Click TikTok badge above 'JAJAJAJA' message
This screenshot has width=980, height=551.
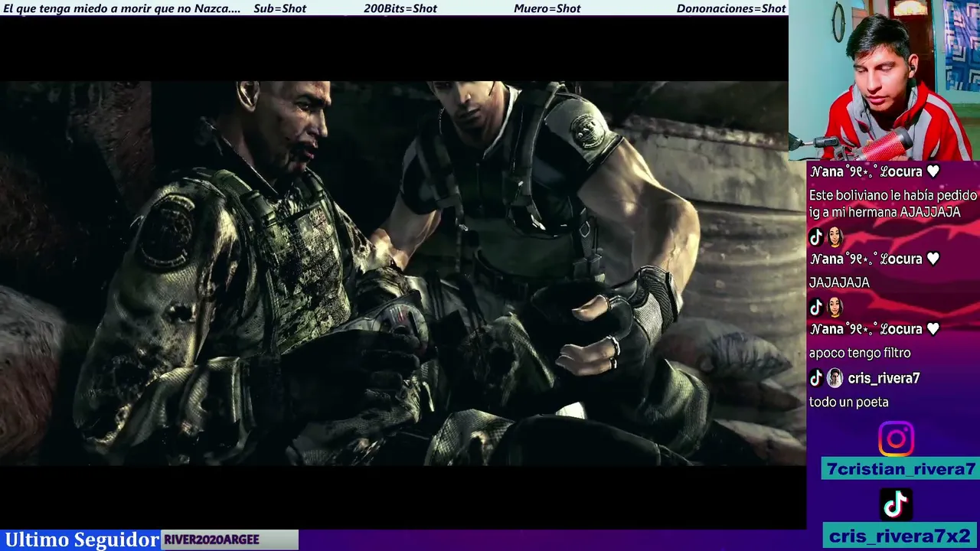tap(816, 237)
